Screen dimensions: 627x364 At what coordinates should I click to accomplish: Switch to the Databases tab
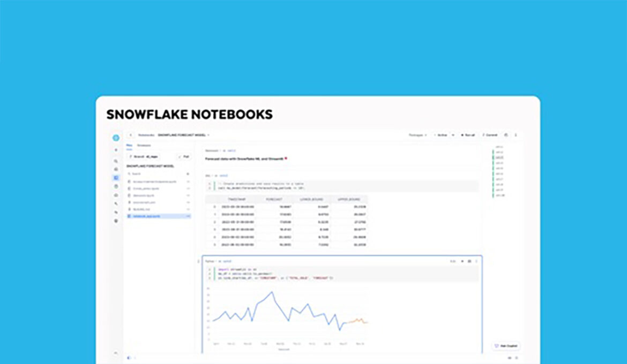144,146
